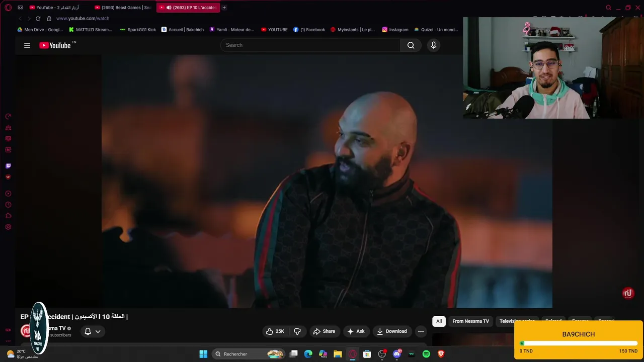Screen dimensions: 644x362
Task: Click the YouTube Search field
Action: point(310,45)
